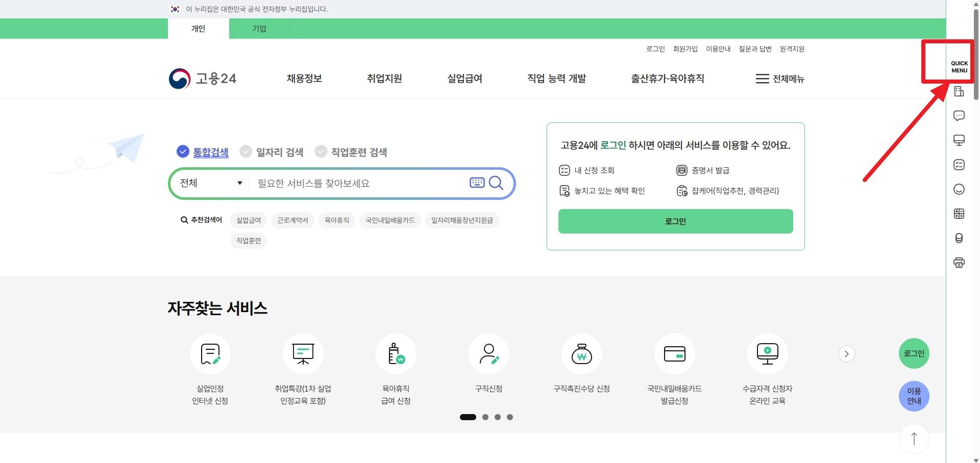Open the 구직신청 person icon
This screenshot has height=463, width=980.
click(x=489, y=353)
